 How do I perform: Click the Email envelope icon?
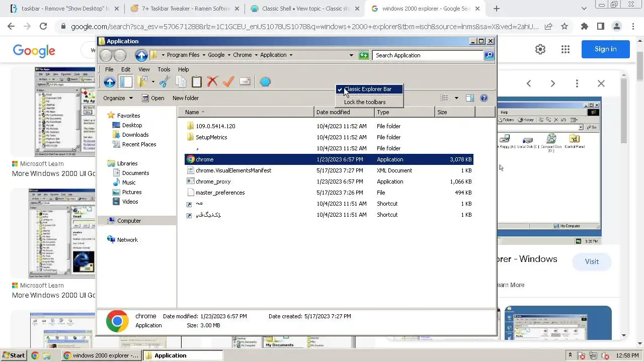click(245, 81)
